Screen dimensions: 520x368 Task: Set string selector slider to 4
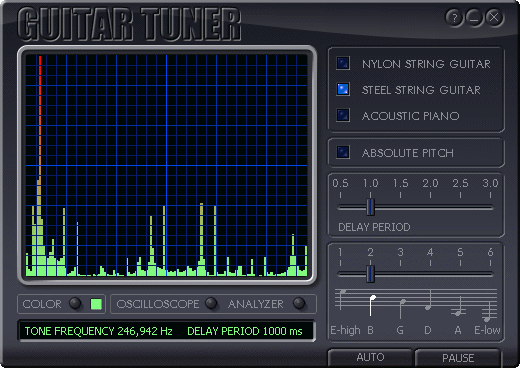click(430, 274)
